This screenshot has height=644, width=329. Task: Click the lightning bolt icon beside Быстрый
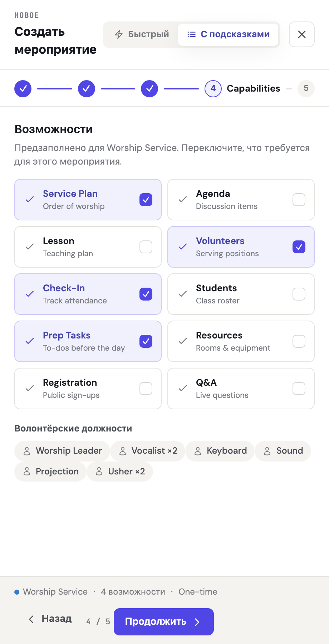tap(119, 34)
